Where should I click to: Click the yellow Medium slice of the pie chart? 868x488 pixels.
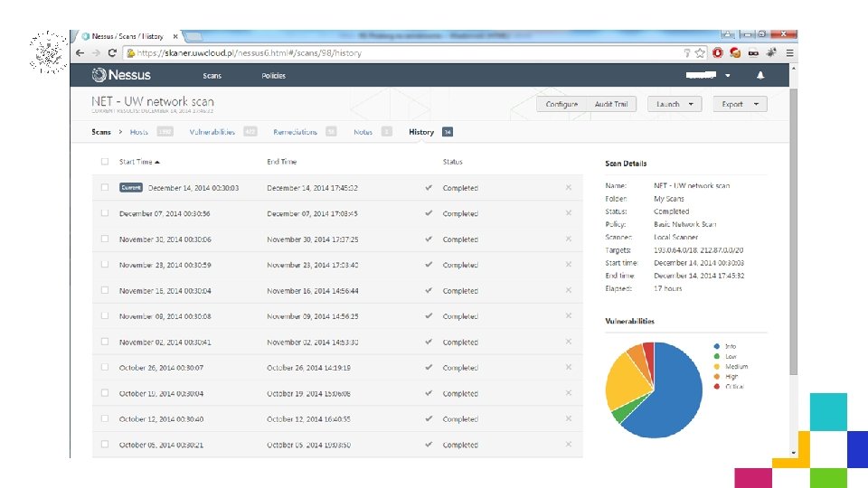tap(626, 381)
